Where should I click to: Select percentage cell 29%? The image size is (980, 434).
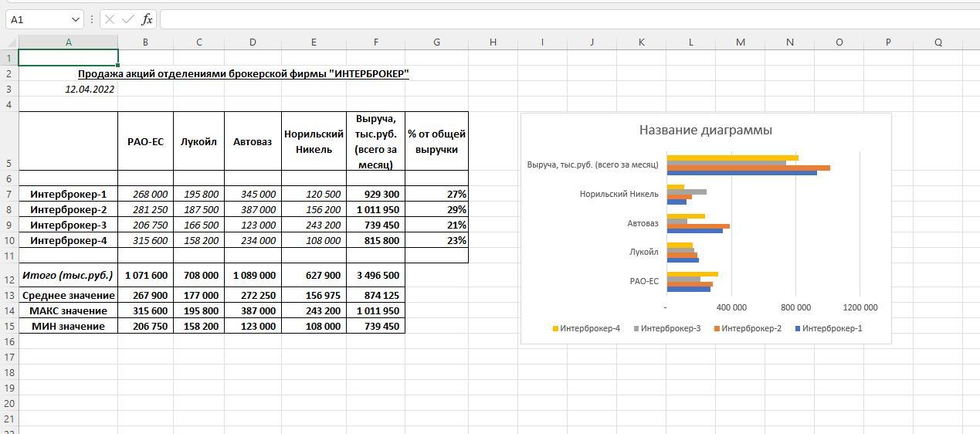(436, 209)
